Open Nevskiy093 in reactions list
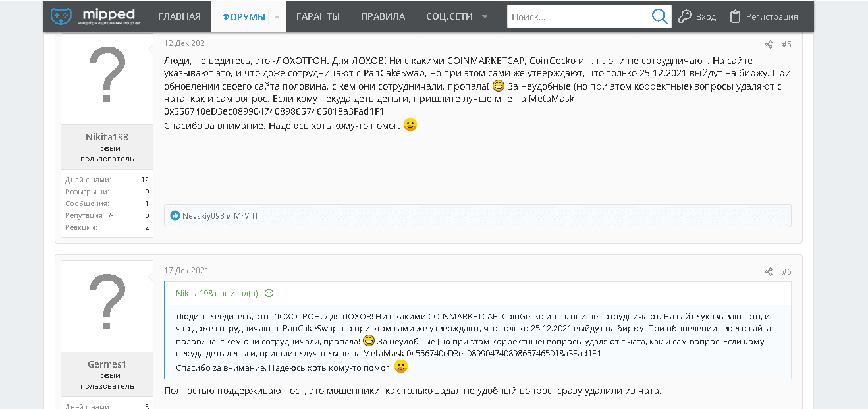 click(x=203, y=215)
